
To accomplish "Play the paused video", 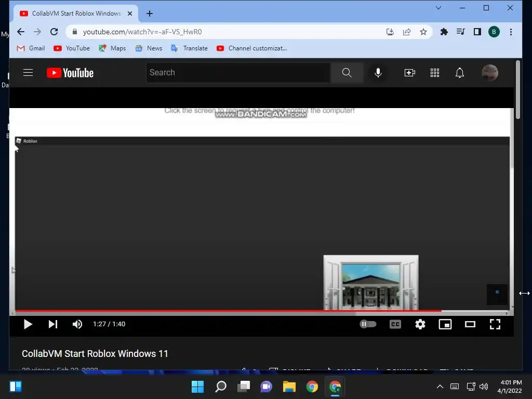I will (x=28, y=324).
